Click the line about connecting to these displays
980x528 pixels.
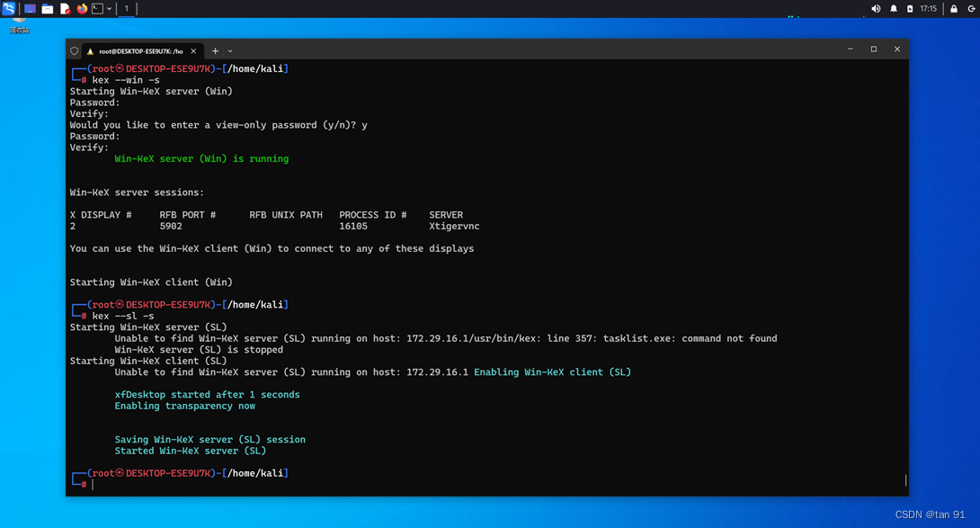[x=272, y=249]
